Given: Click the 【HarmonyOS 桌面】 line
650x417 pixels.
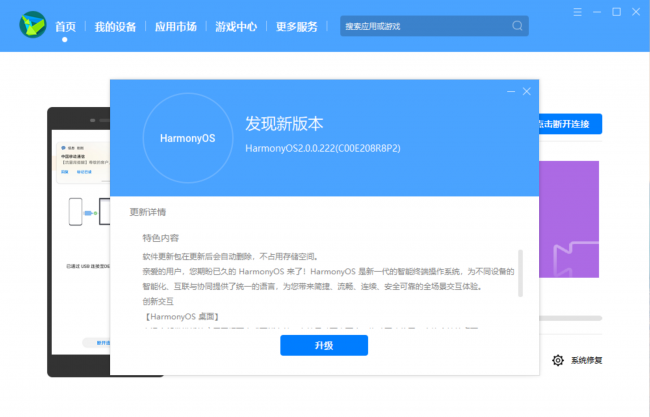Looking at the screenshot, I should click(x=181, y=317).
